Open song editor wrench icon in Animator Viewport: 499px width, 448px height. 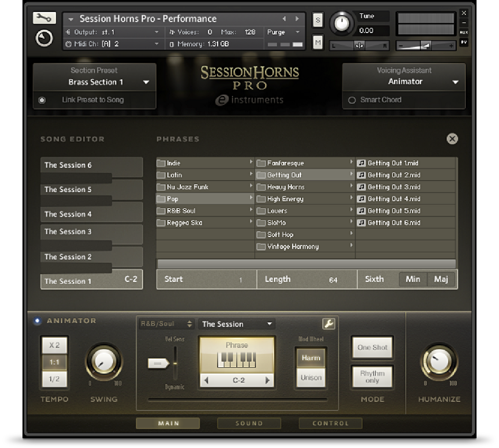click(x=329, y=324)
